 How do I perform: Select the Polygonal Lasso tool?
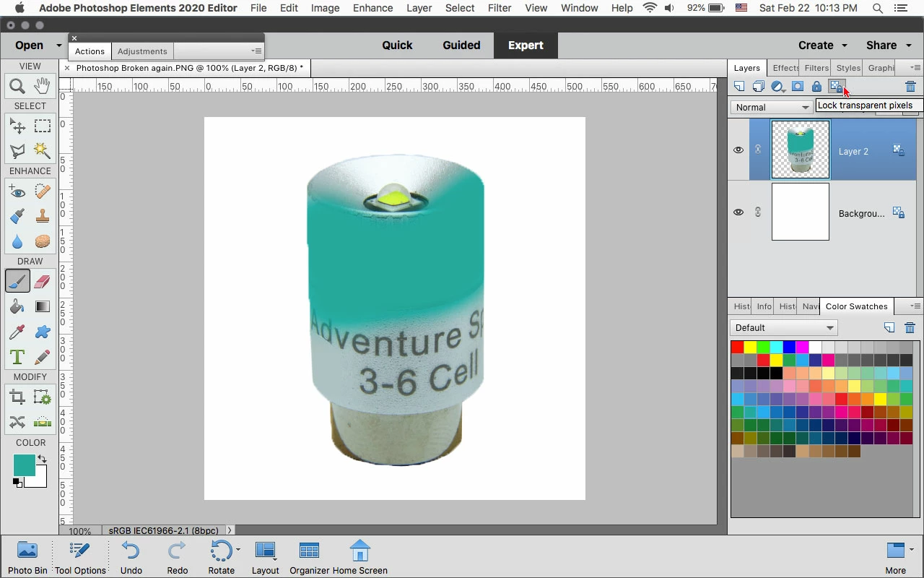(17, 150)
